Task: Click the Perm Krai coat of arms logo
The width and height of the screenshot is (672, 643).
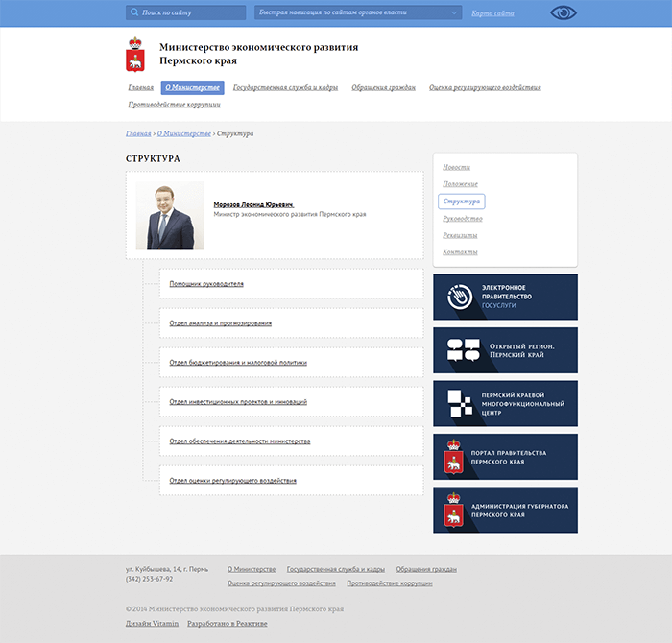Action: click(135, 55)
